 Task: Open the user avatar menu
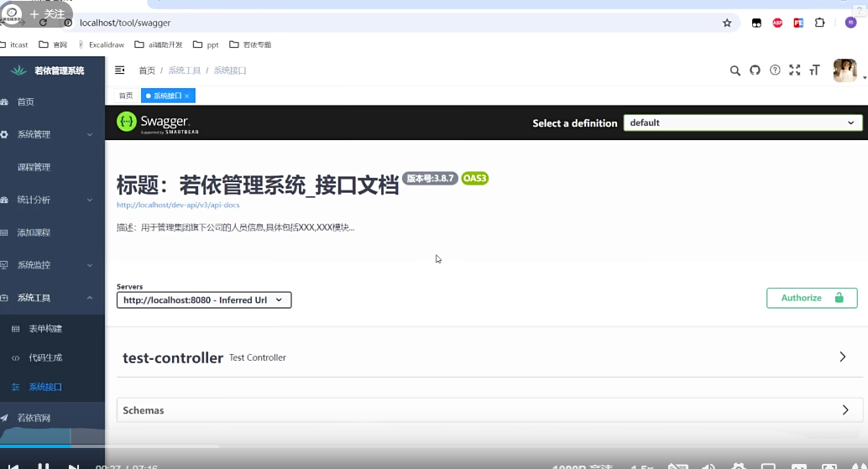point(844,70)
